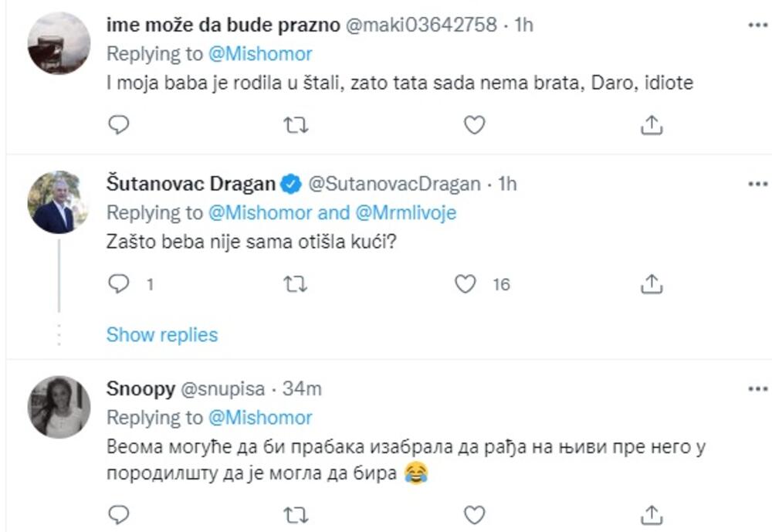Click the @Mrmlivoje mention link
Viewport: 772px width, 532px height.
pyautogui.click(x=406, y=212)
